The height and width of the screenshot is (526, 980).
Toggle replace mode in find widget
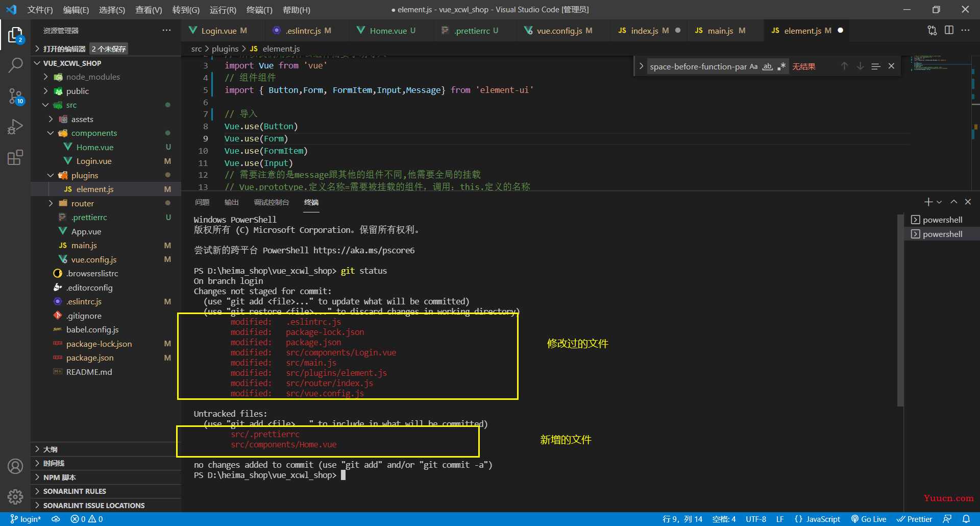[641, 66]
